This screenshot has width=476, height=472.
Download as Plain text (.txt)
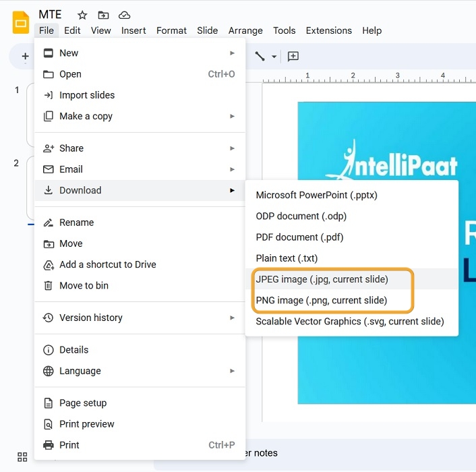coord(351,258)
